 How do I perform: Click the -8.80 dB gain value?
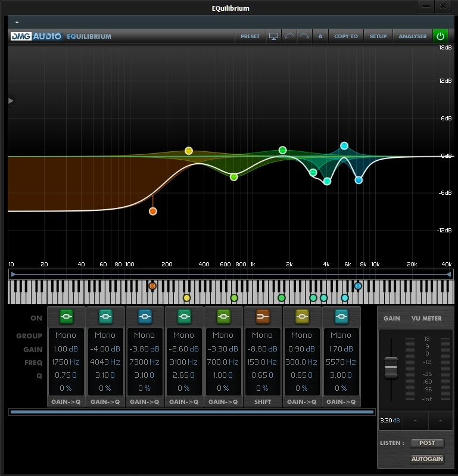262,349
